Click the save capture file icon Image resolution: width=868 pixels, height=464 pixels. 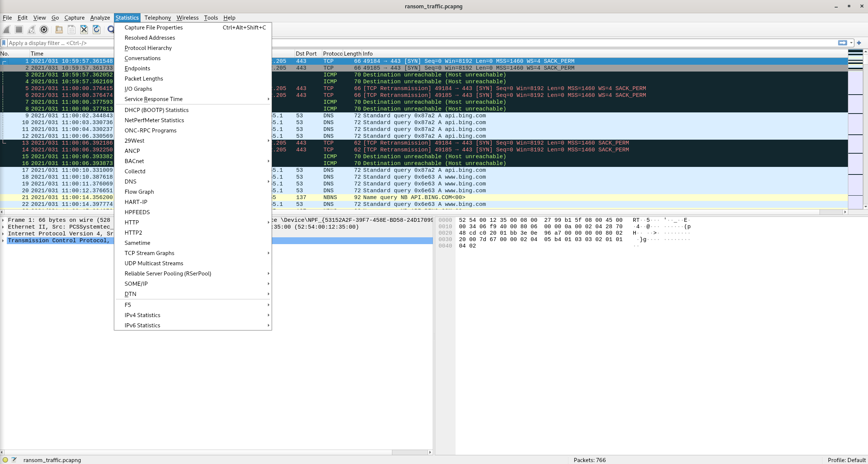(71, 30)
